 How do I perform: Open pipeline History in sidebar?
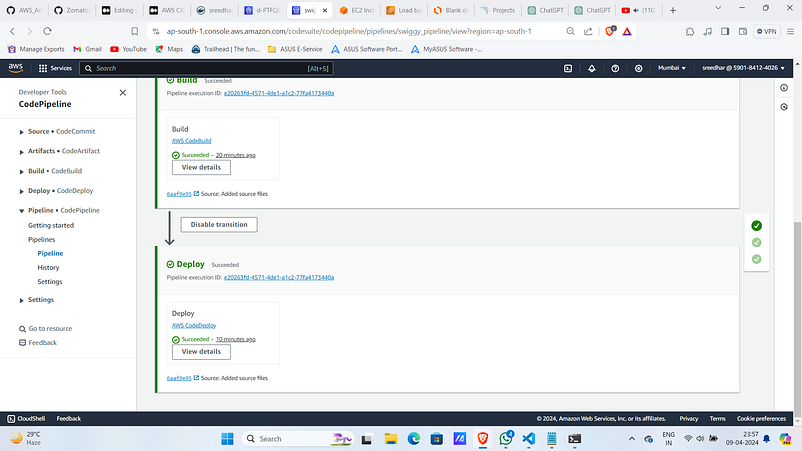(x=48, y=267)
